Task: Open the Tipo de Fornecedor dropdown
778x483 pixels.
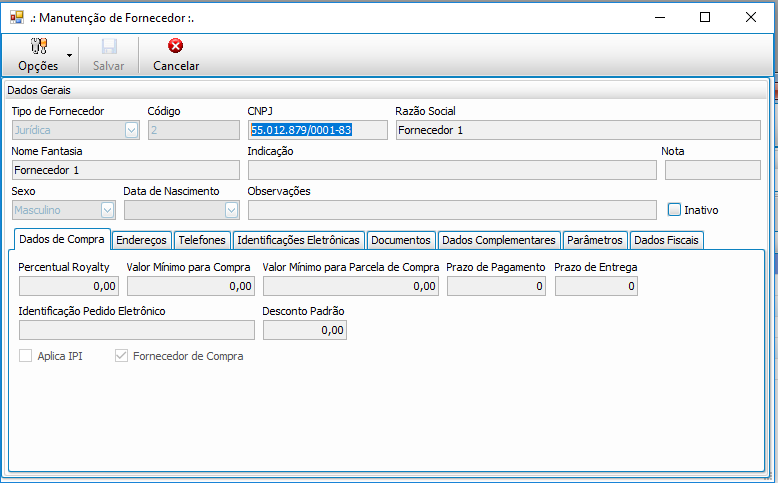Action: click(131, 130)
